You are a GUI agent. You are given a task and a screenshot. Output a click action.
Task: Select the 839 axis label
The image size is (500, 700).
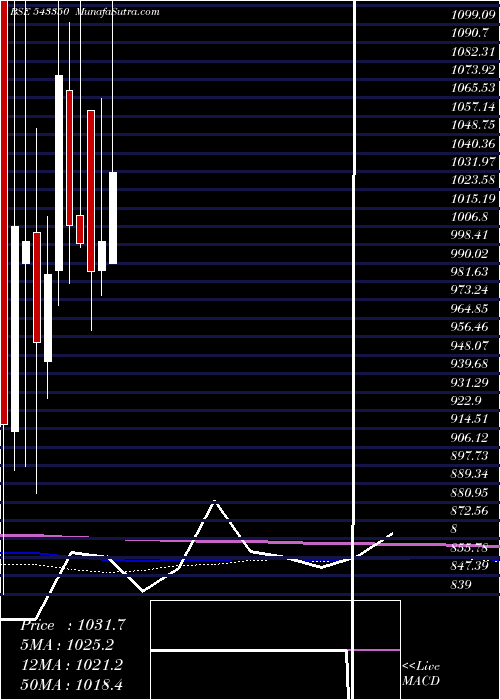pos(461,584)
